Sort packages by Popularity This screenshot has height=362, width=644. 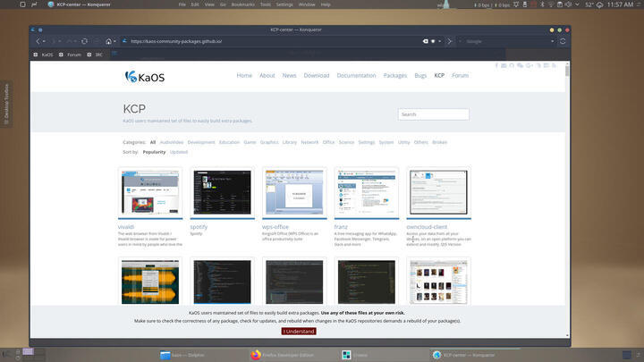(x=154, y=152)
